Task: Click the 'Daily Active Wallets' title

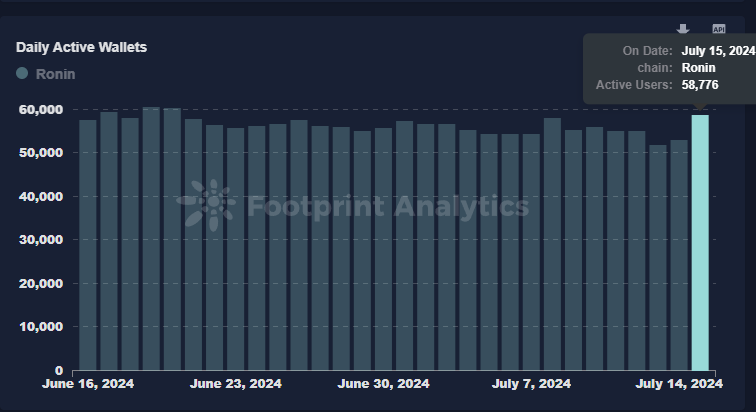Action: [81, 47]
